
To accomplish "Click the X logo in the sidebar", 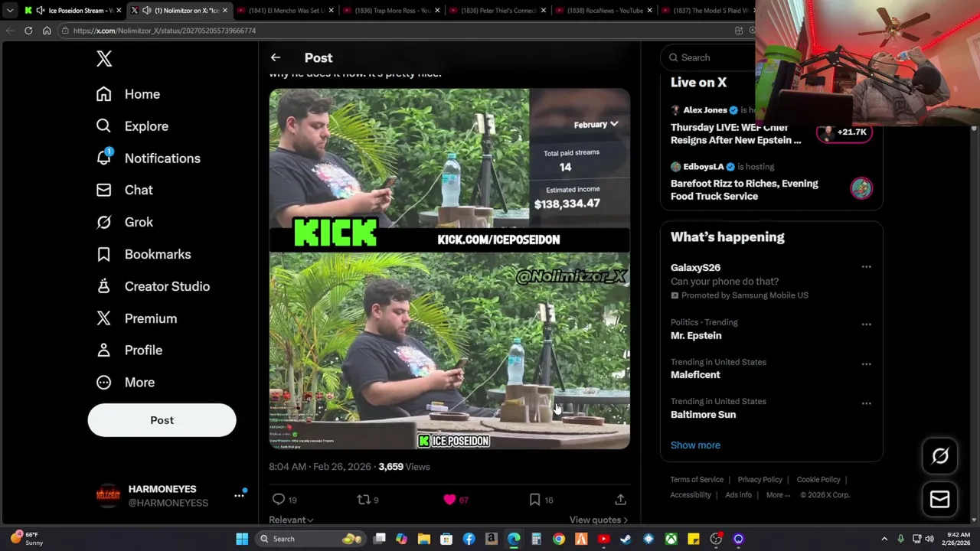I will (x=104, y=58).
